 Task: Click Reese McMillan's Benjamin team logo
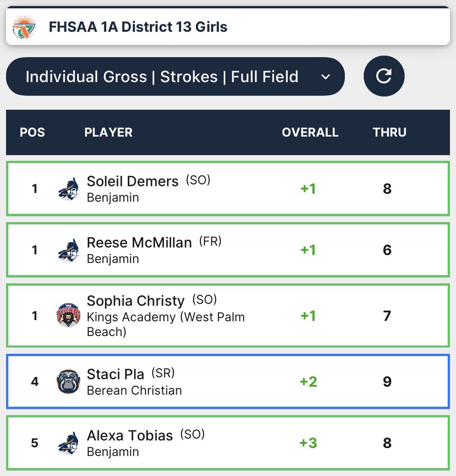coord(68,250)
